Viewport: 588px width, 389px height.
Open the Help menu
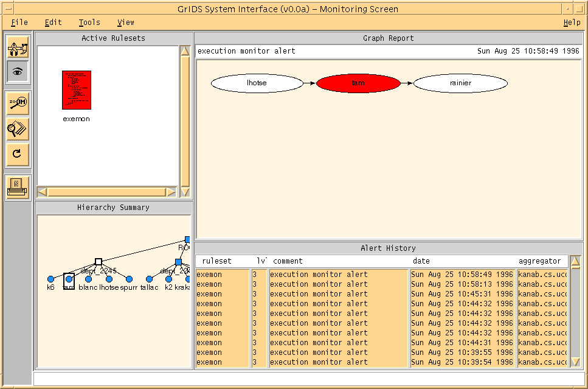572,23
